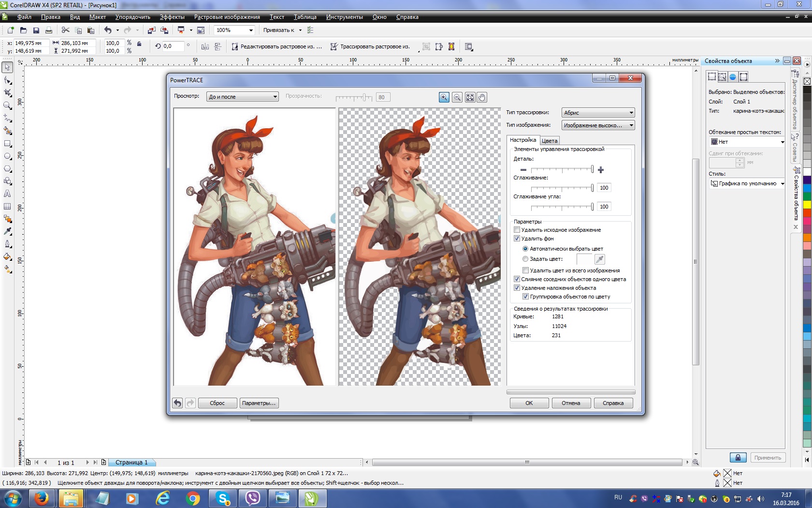Enable the 'Удалить исходное изображение' checkbox
Screen dimensions: 812x508
517,230
